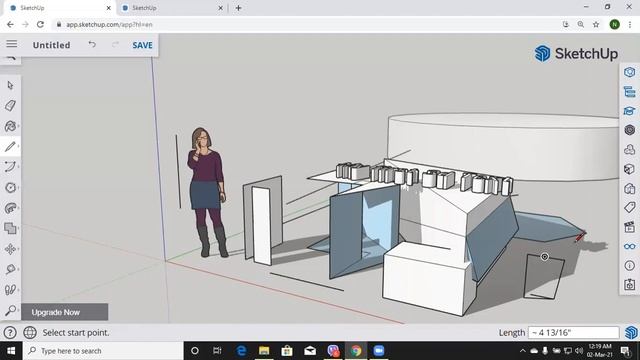Click the install app icon in address bar
The width and height of the screenshot is (640, 360).
coord(566,24)
